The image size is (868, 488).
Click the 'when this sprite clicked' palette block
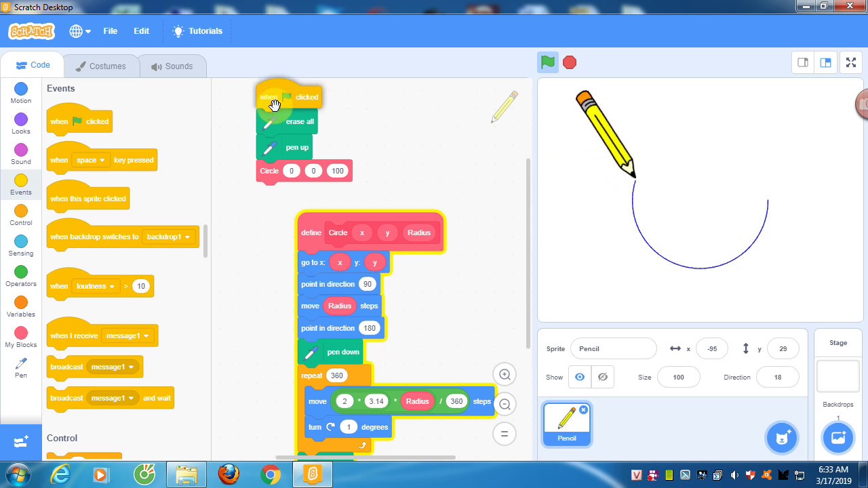point(88,198)
